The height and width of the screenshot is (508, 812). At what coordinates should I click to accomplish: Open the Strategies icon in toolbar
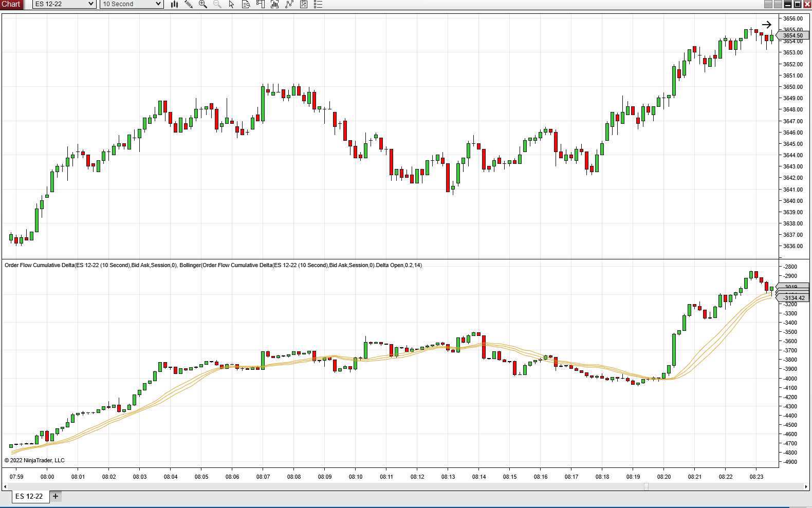pos(289,4)
